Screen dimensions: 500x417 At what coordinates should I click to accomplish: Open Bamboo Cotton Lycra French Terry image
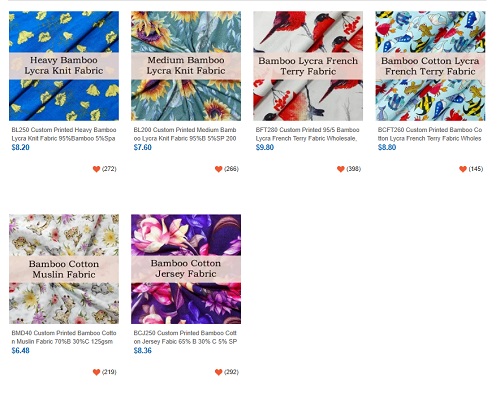430,66
